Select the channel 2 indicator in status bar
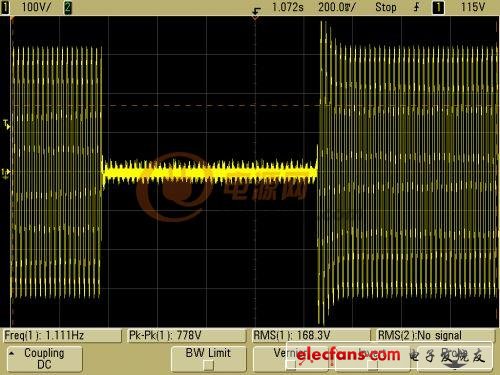Viewport: 500px width, 375px height. click(68, 7)
